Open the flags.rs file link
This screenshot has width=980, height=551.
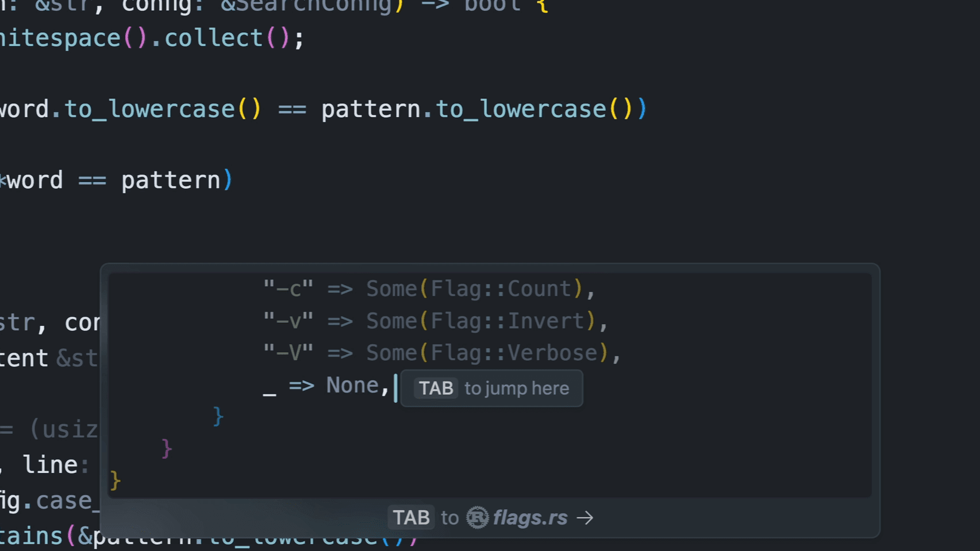530,518
